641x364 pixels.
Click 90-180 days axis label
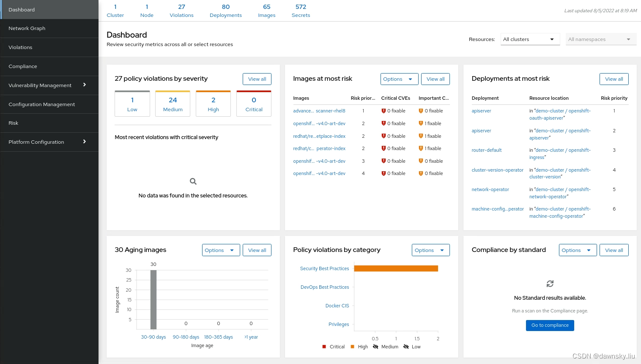pyautogui.click(x=186, y=337)
